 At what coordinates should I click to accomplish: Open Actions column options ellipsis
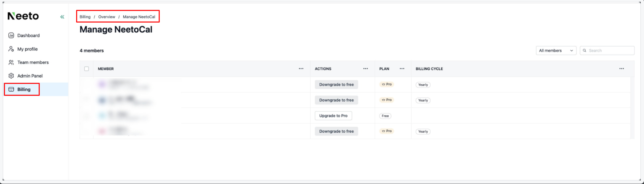pos(365,69)
